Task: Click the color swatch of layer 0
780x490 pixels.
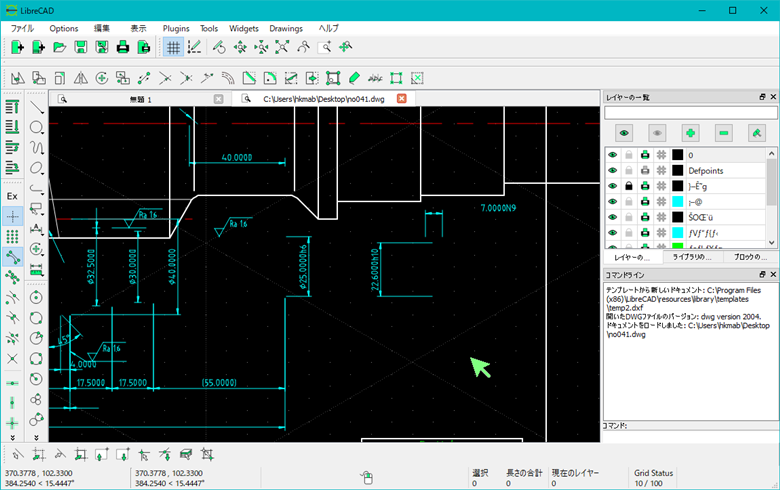Action: pyautogui.click(x=677, y=155)
